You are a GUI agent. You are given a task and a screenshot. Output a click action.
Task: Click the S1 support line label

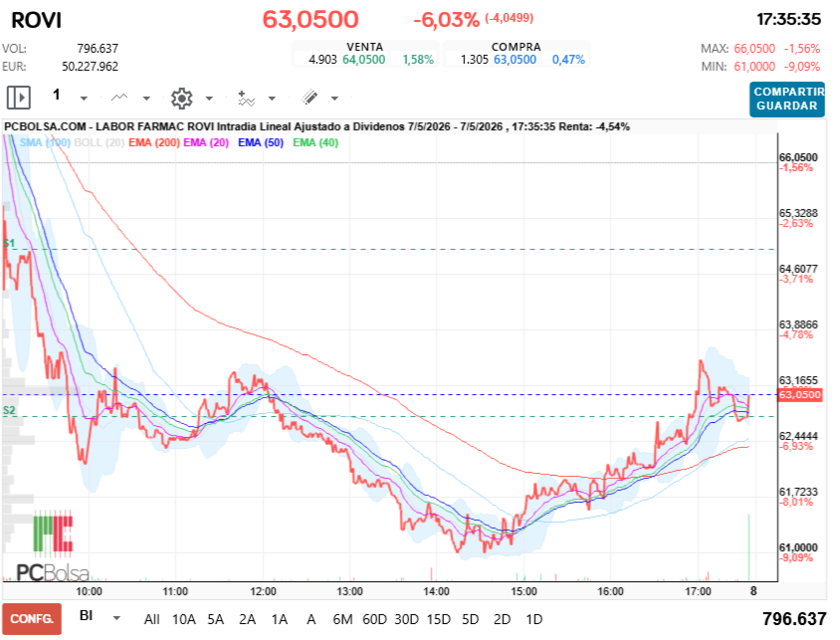point(9,244)
